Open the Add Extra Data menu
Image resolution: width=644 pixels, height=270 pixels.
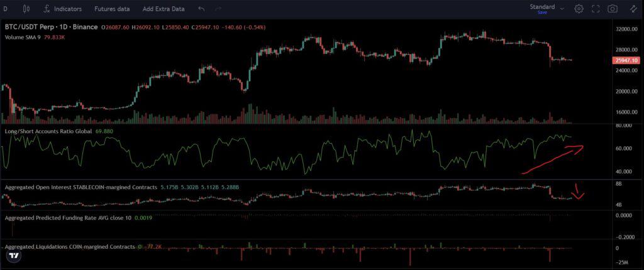164,9
